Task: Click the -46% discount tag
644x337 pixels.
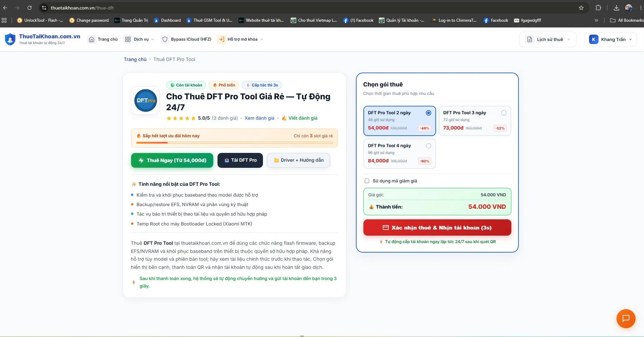Action: pos(424,128)
